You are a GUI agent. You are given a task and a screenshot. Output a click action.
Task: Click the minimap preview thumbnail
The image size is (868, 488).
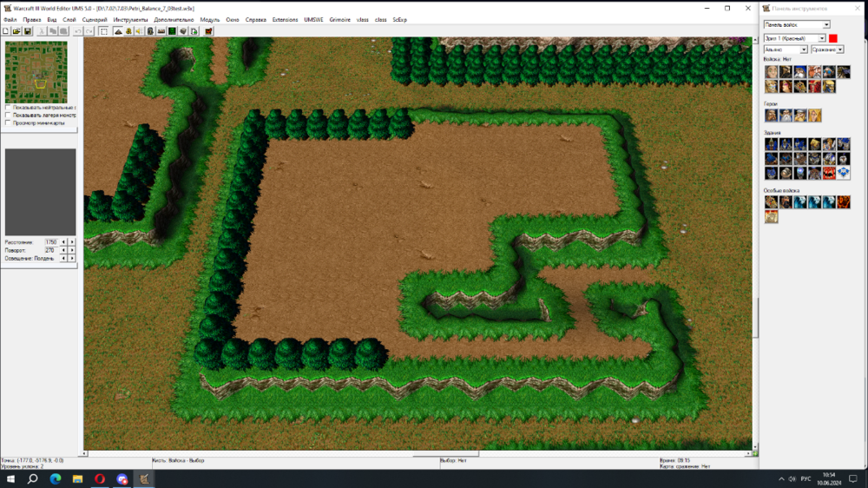36,72
